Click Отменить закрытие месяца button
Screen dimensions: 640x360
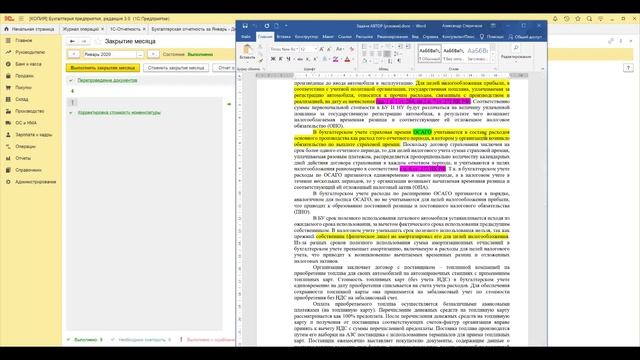pyautogui.click(x=176, y=68)
